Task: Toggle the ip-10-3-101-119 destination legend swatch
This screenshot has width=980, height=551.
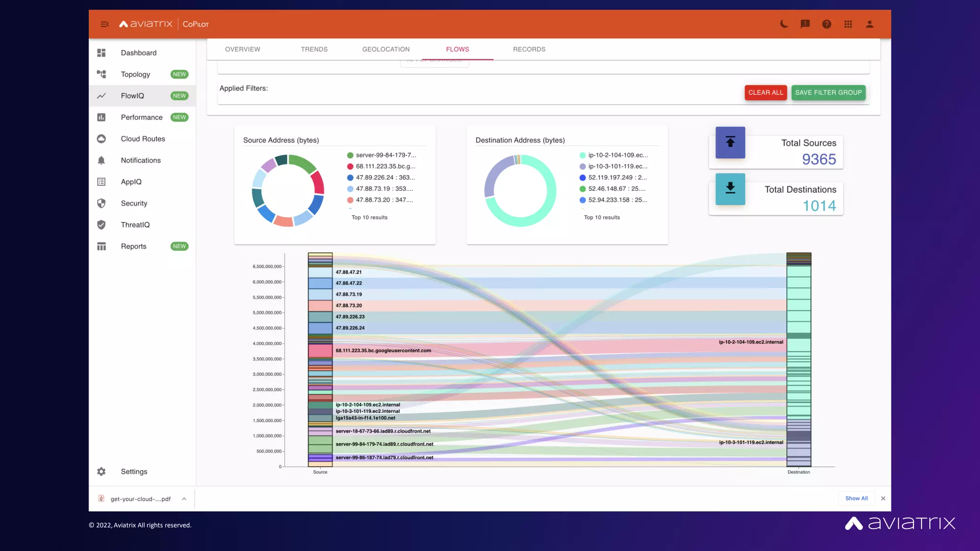Action: (x=582, y=166)
